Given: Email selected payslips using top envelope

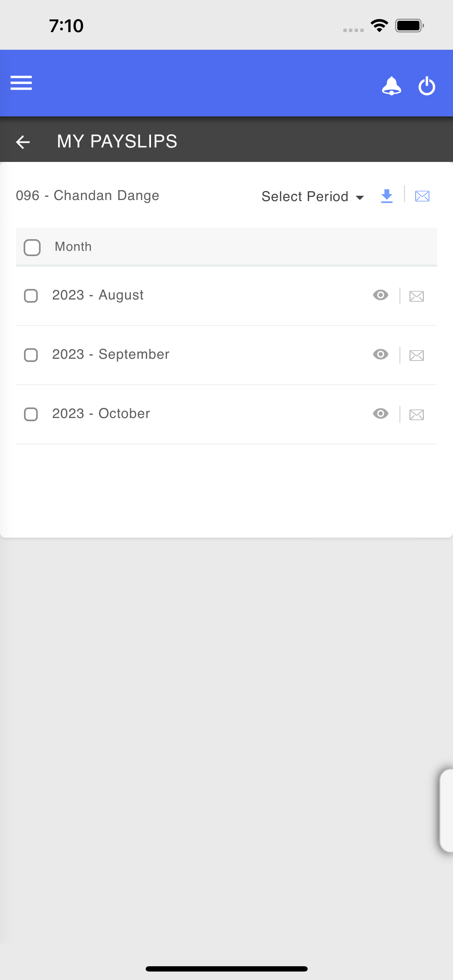Looking at the screenshot, I should (x=422, y=196).
